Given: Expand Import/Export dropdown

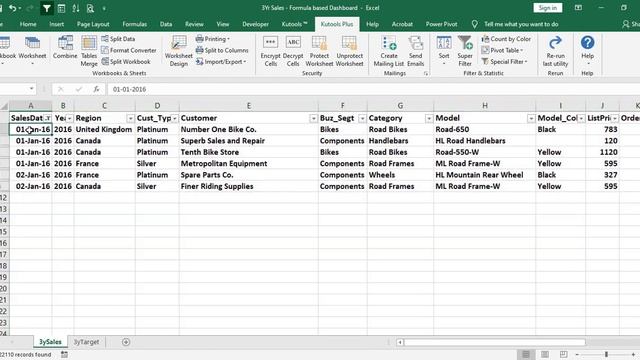Looking at the screenshot, I should [x=220, y=62].
